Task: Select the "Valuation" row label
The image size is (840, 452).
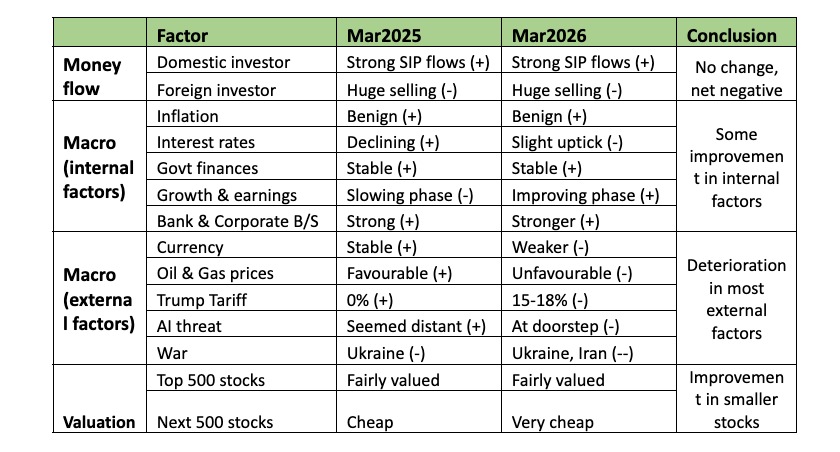Action: coord(99,421)
